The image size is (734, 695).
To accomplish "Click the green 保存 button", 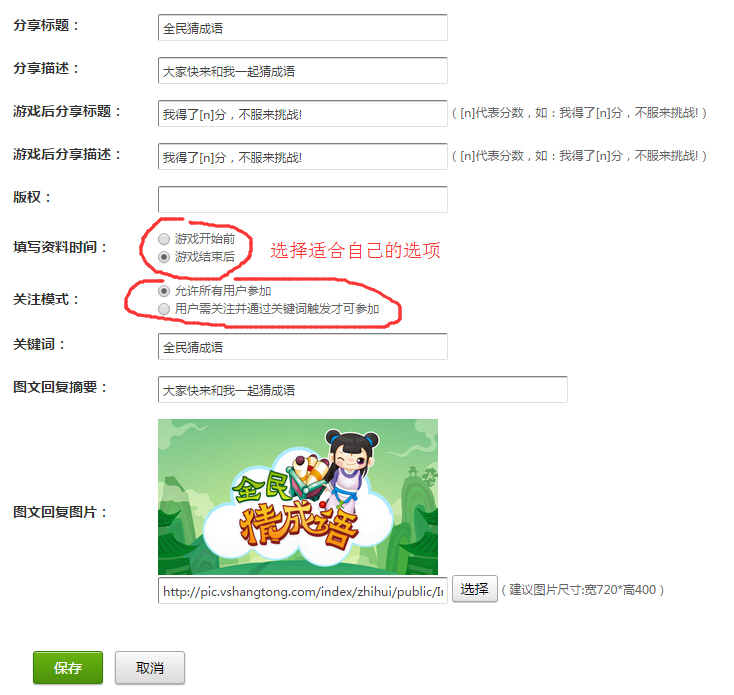I will 68,668.
